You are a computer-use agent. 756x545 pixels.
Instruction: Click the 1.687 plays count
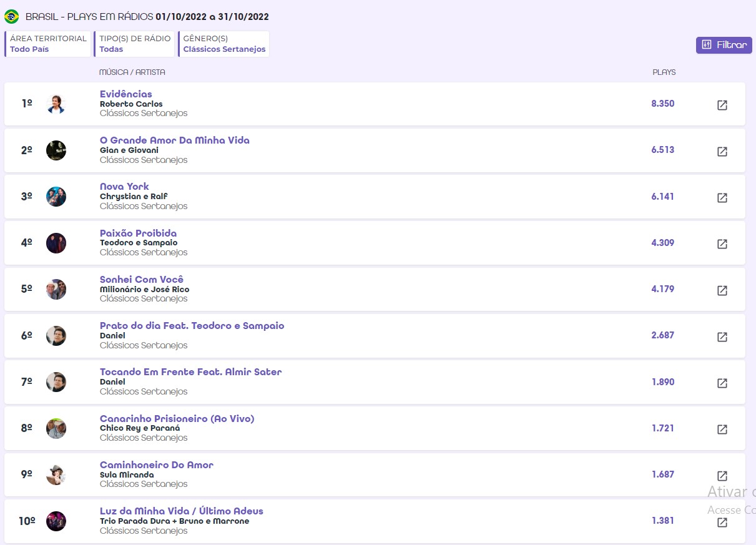coord(663,474)
